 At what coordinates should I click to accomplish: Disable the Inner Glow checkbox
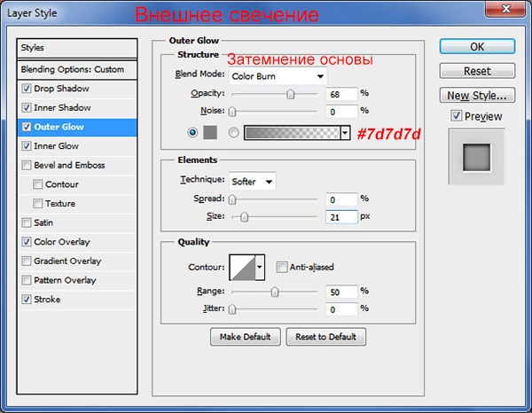[x=27, y=146]
